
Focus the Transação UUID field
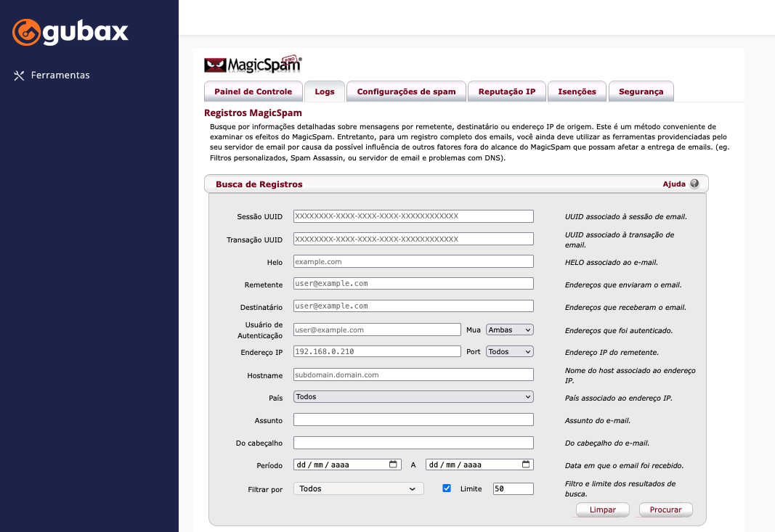pyautogui.click(x=413, y=239)
